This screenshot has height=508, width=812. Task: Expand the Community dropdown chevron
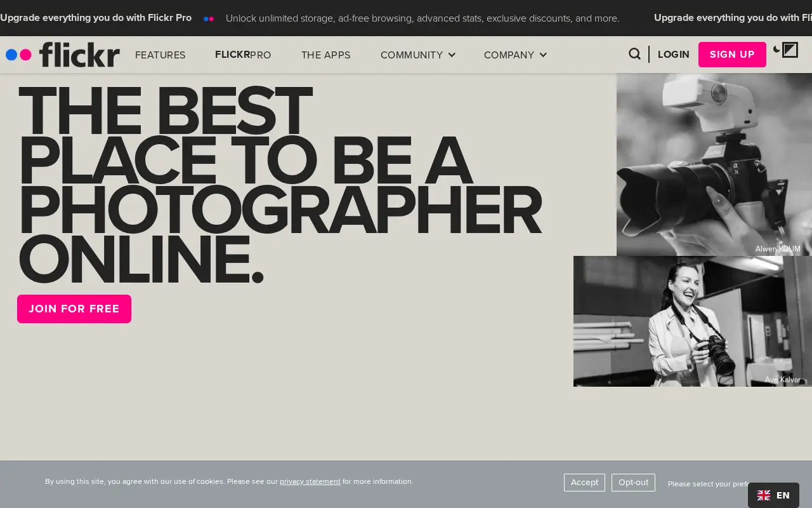pos(452,55)
